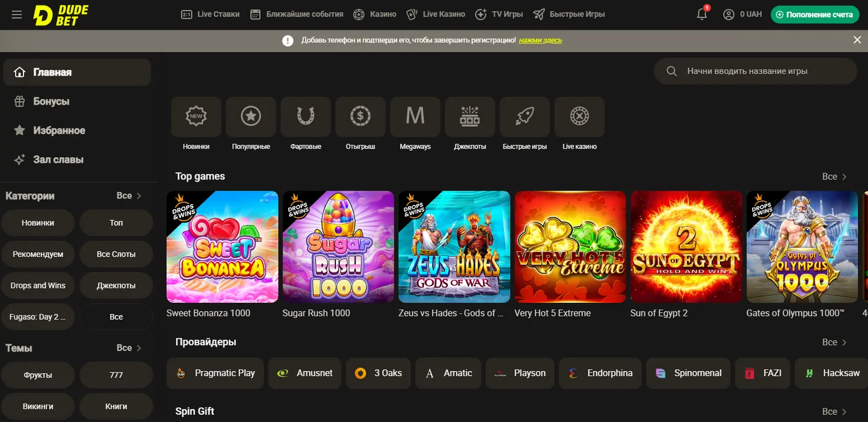This screenshot has width=868, height=422.
Task: Expand all Top games via Все
Action: pos(835,177)
